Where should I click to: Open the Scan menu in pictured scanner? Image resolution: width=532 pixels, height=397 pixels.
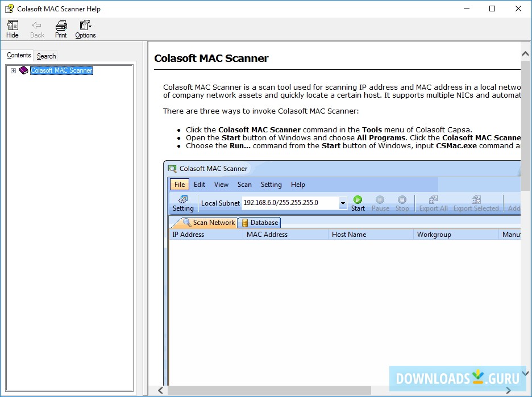[x=244, y=185]
